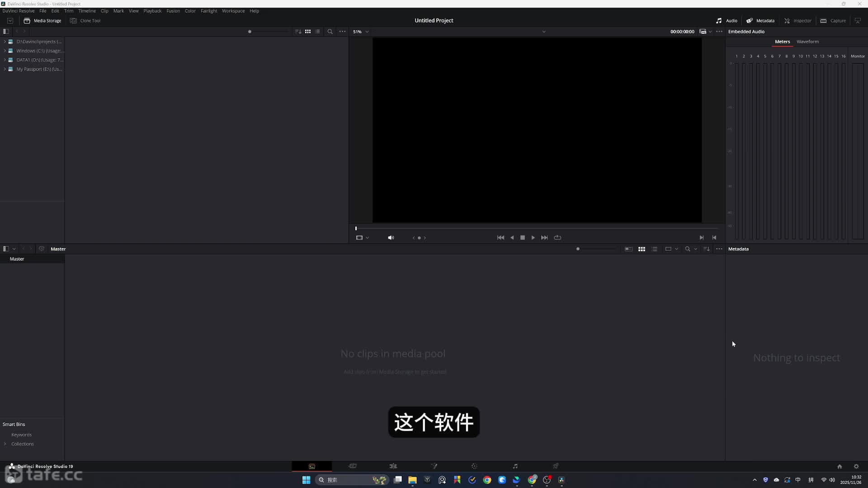Open the Fusion page

coord(434,466)
